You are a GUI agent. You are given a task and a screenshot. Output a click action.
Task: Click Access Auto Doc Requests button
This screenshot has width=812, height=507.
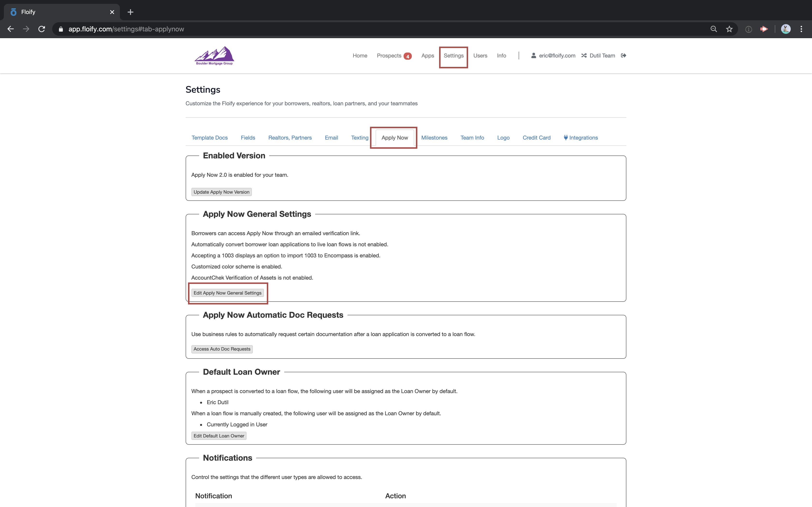[x=222, y=349]
